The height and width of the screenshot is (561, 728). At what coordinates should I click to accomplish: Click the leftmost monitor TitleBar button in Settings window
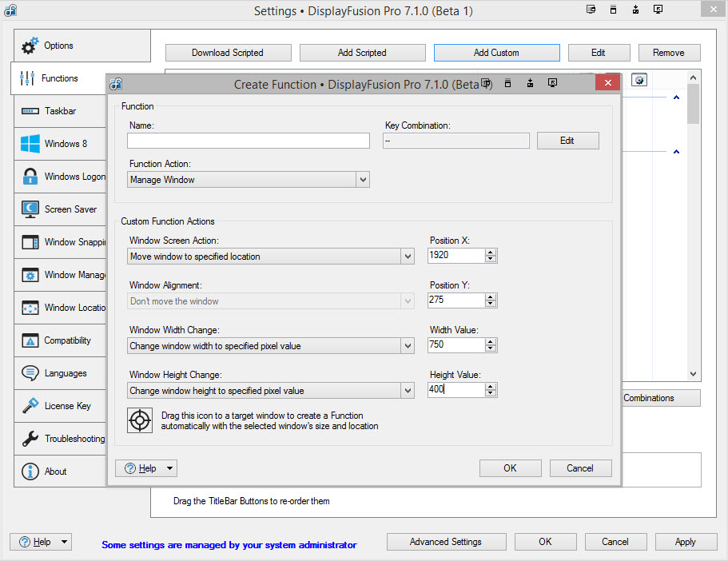(591, 10)
